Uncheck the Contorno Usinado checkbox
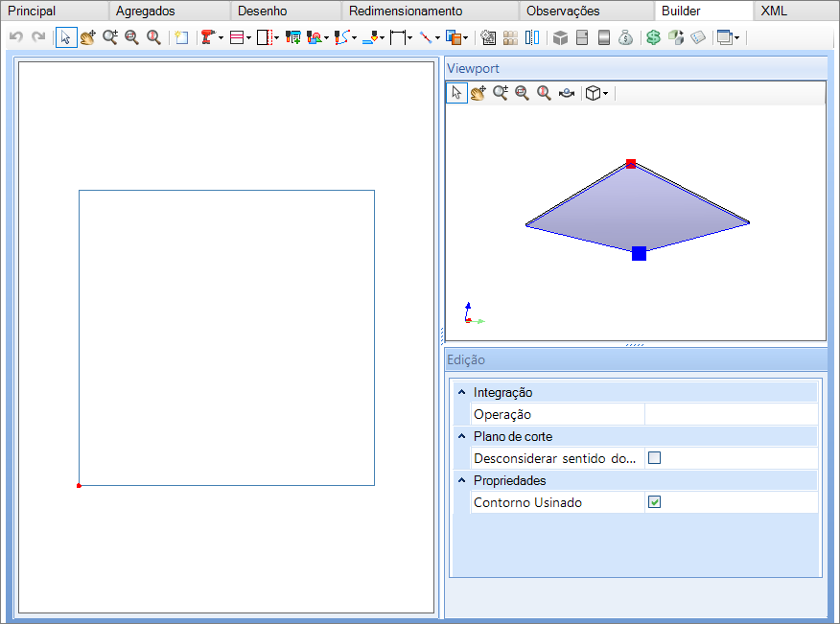This screenshot has height=624, width=840. pos(654,502)
